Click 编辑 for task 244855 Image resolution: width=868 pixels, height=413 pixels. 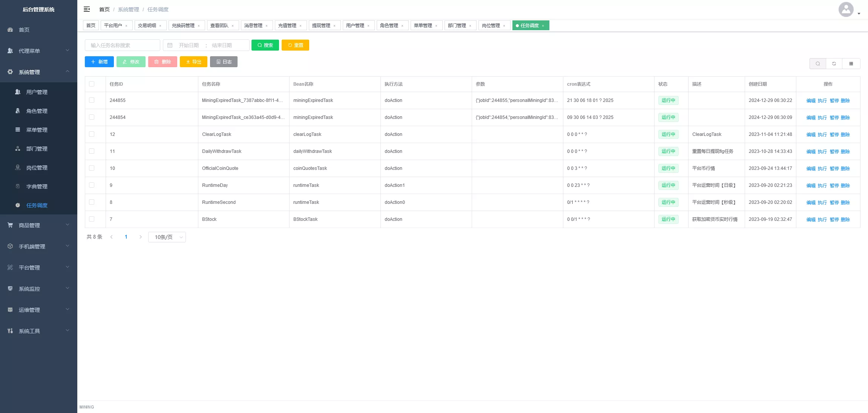pyautogui.click(x=811, y=101)
